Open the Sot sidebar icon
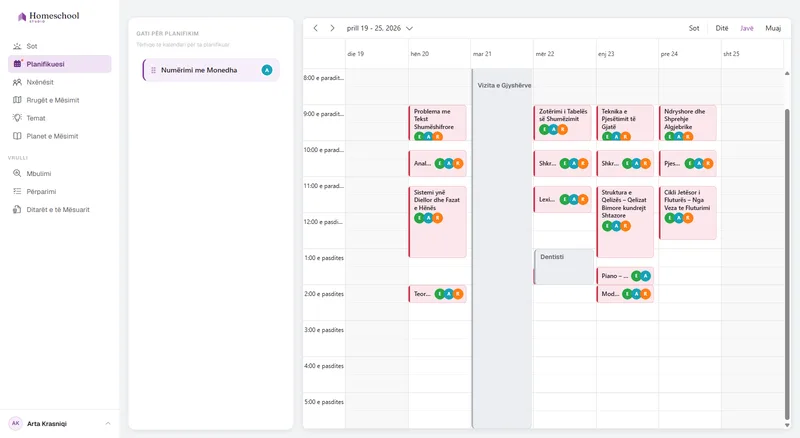This screenshot has height=438, width=800. tap(17, 46)
